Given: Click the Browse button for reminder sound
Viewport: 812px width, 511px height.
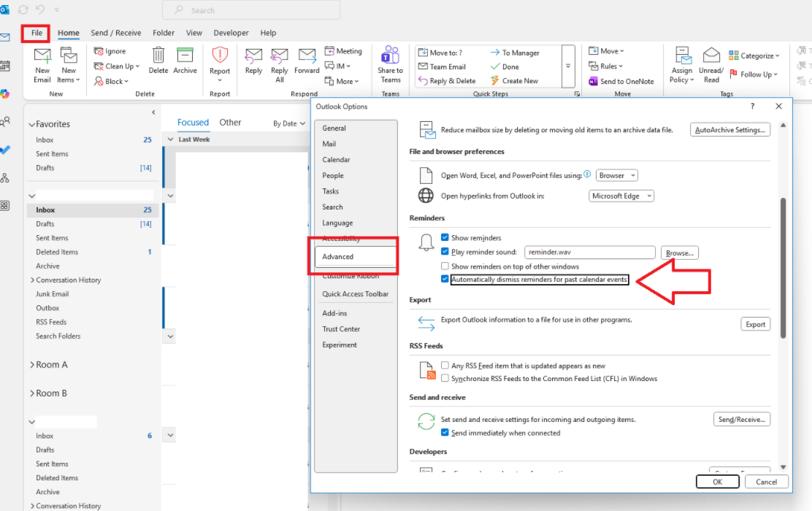Looking at the screenshot, I should 679,253.
